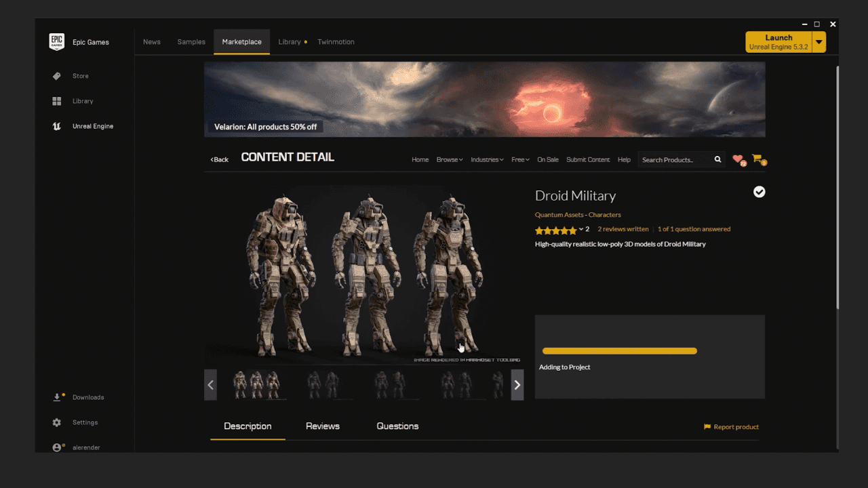Select the Unreal Engine sidebar icon

tap(57, 126)
